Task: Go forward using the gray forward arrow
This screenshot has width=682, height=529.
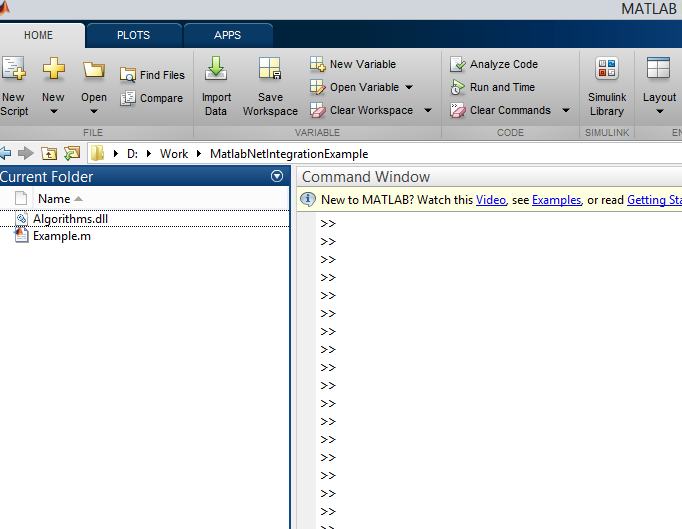Action: pos(26,153)
